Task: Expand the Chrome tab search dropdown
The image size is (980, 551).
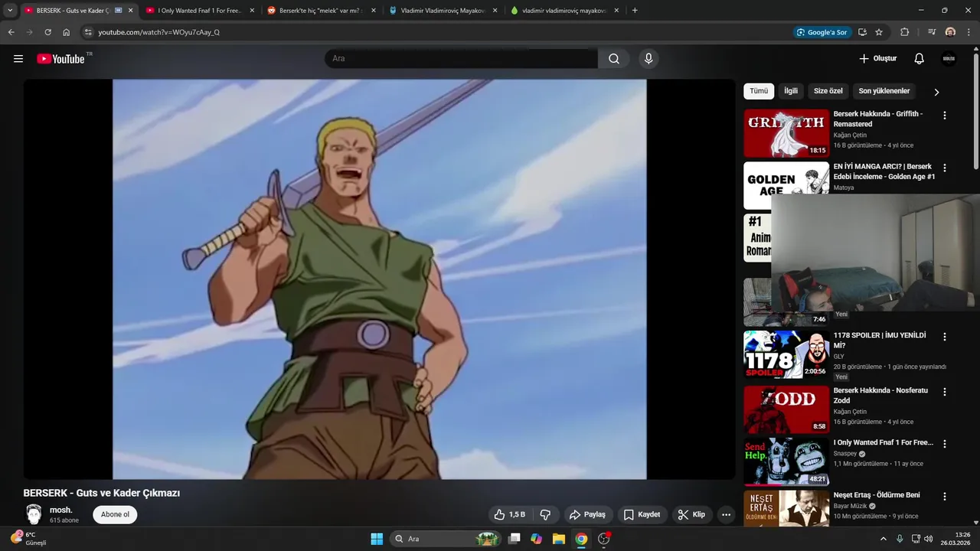Action: tap(10, 11)
